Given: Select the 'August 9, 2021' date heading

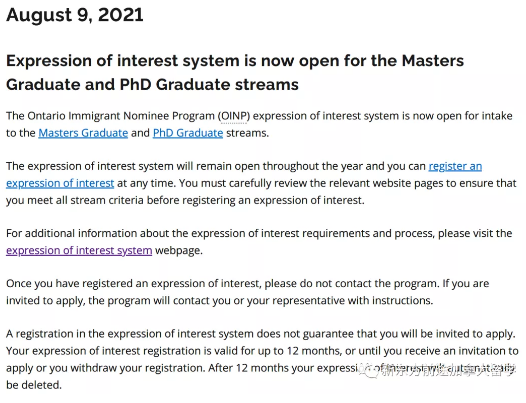Looking at the screenshot, I should click(75, 15).
